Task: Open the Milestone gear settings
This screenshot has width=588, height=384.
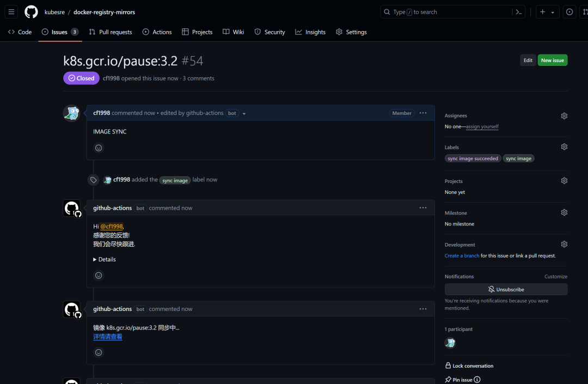Action: 564,212
